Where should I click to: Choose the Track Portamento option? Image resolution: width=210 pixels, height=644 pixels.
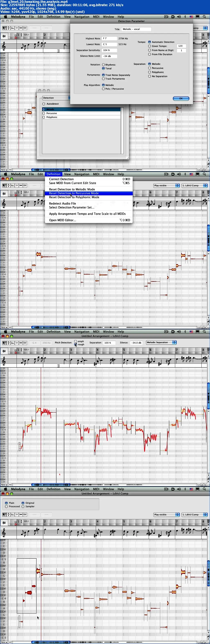tap(103, 79)
